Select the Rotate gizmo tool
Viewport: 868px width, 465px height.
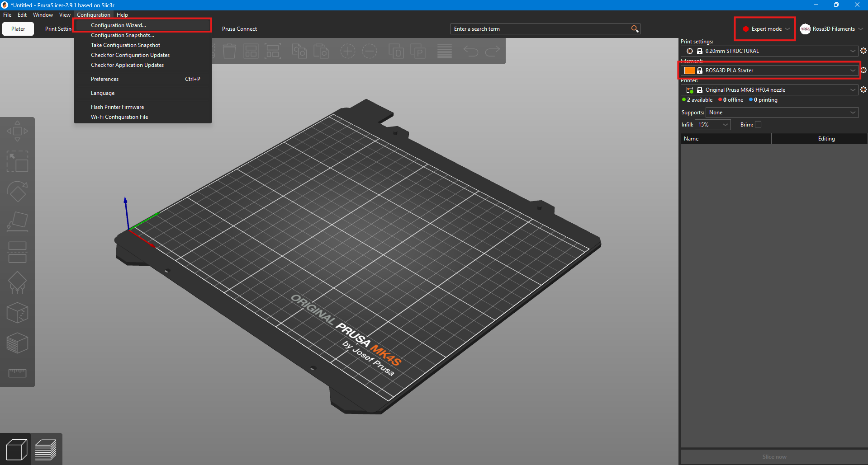[x=17, y=192]
